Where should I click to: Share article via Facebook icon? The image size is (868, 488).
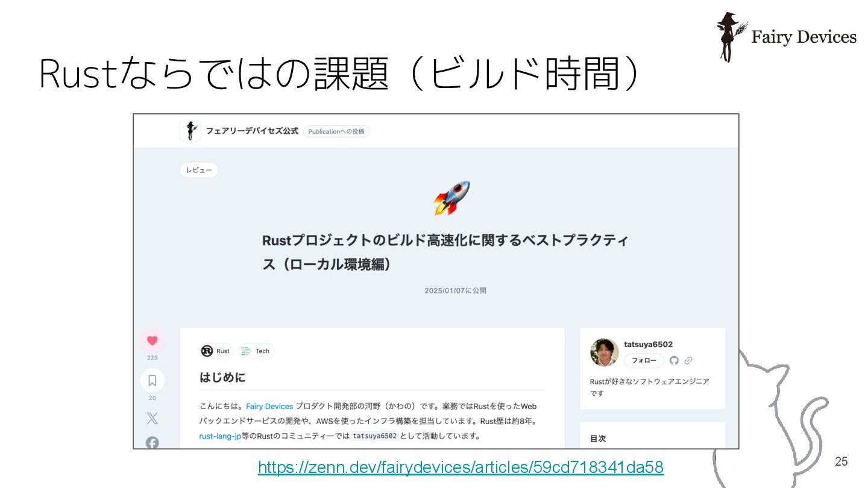click(152, 443)
